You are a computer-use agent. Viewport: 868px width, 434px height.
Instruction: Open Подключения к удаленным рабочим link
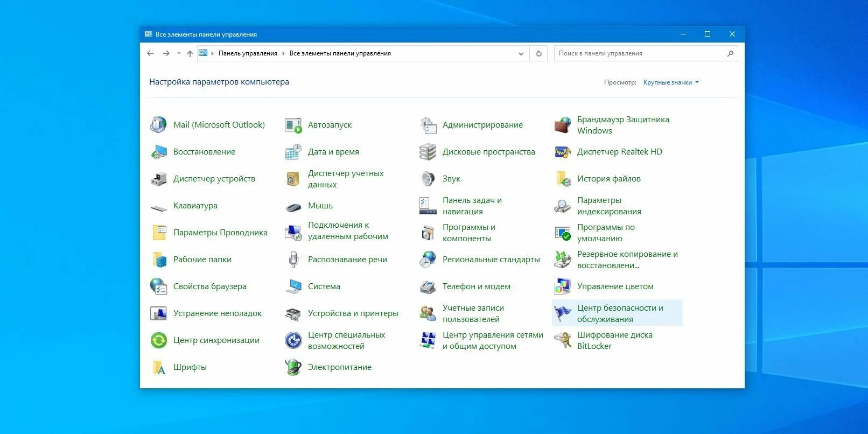[x=348, y=230]
